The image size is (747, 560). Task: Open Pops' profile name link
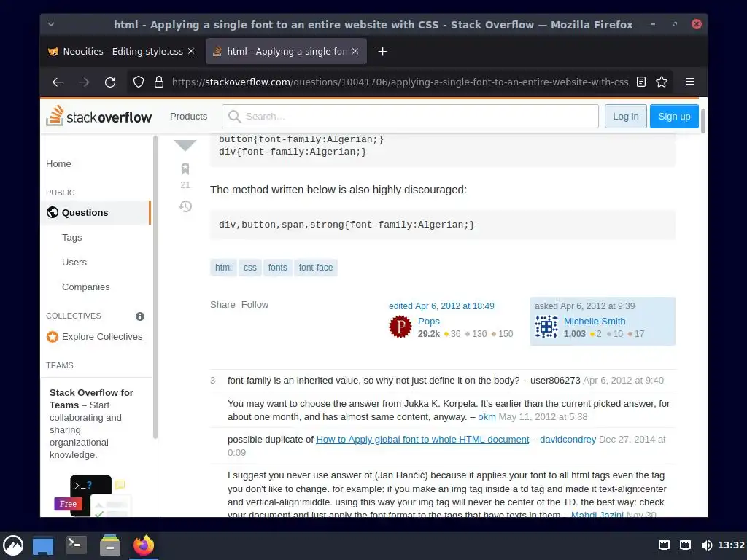click(429, 322)
